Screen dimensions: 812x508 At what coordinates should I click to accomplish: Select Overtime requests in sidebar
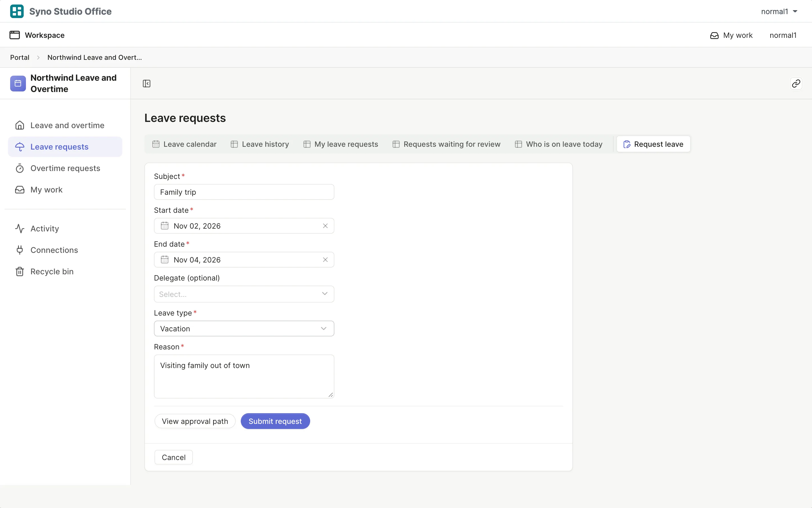[x=65, y=168]
